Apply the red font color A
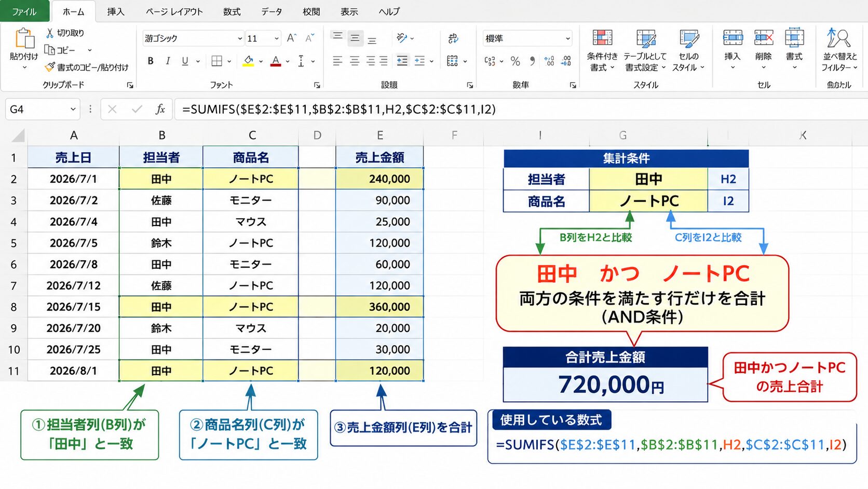Screen dimensions: 868x489 pos(276,61)
